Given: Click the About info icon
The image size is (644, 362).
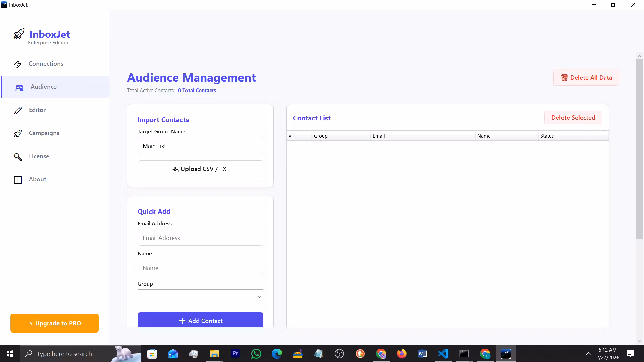Looking at the screenshot, I should (x=18, y=180).
